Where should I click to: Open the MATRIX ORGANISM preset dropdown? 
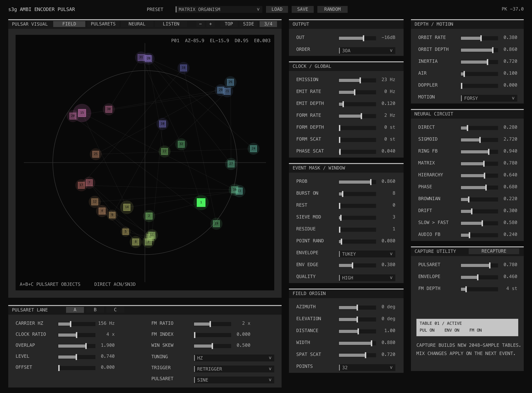[x=219, y=9]
